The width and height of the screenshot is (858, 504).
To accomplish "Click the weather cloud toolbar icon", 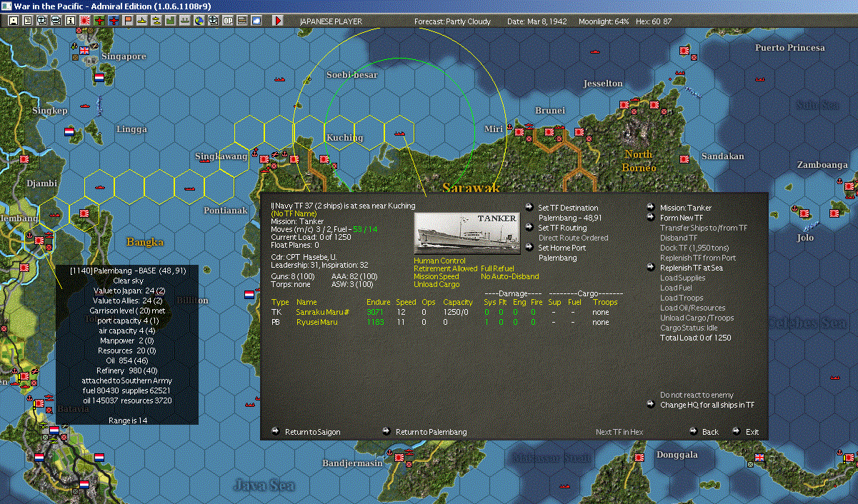I will (x=256, y=21).
